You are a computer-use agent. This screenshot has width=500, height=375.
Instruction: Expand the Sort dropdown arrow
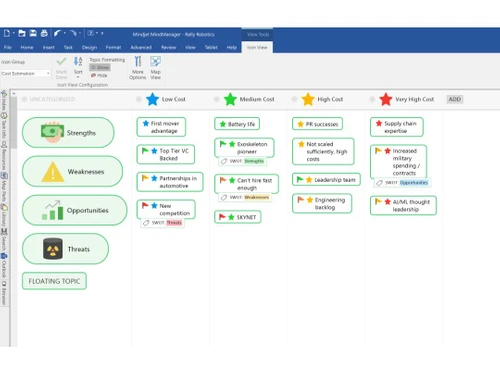coord(78,77)
